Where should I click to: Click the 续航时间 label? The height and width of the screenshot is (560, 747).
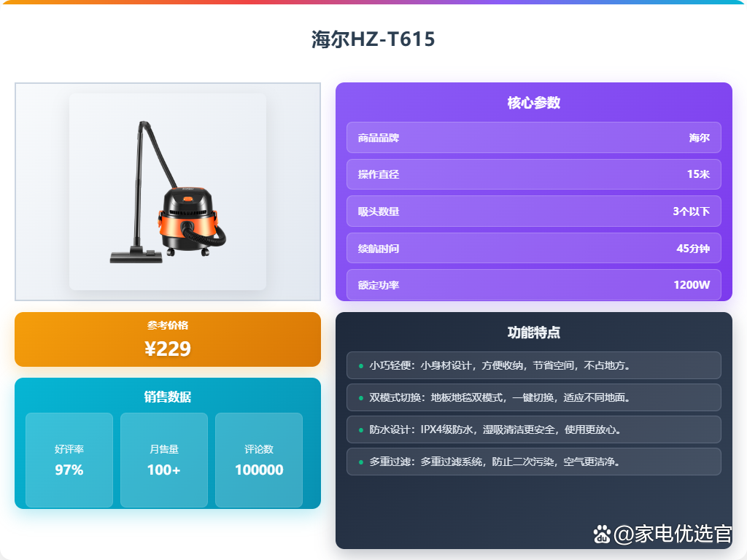(x=379, y=249)
